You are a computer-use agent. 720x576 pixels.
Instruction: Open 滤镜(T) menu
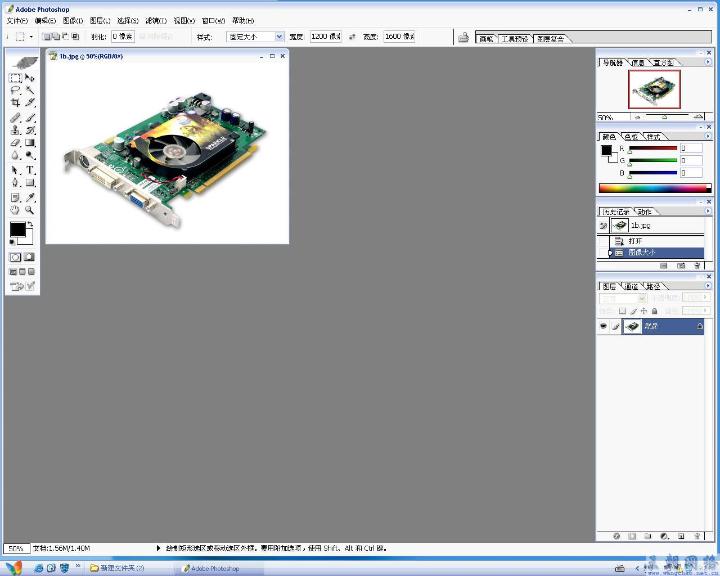pos(156,21)
